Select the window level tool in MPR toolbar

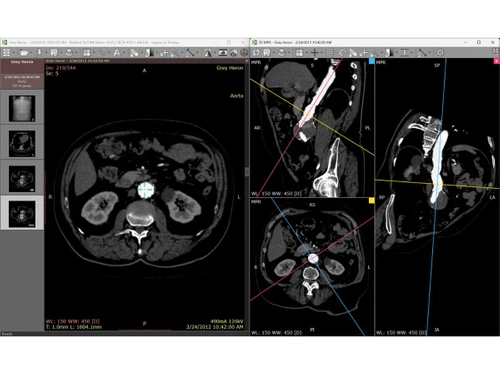click(x=389, y=52)
